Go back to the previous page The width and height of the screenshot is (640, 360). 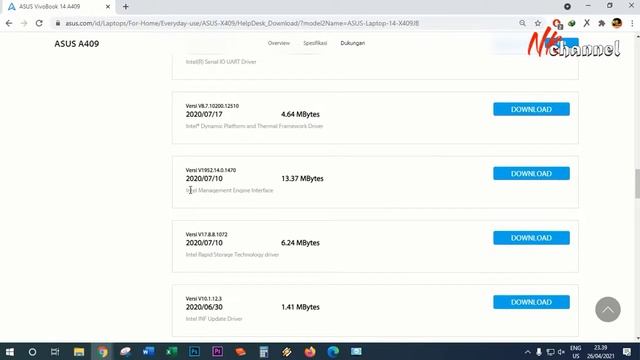click(x=9, y=23)
